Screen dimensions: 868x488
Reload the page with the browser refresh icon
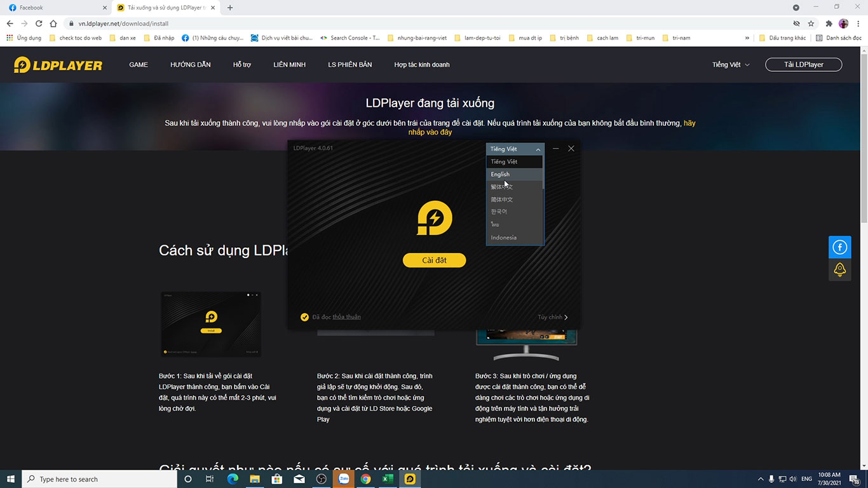39,24
